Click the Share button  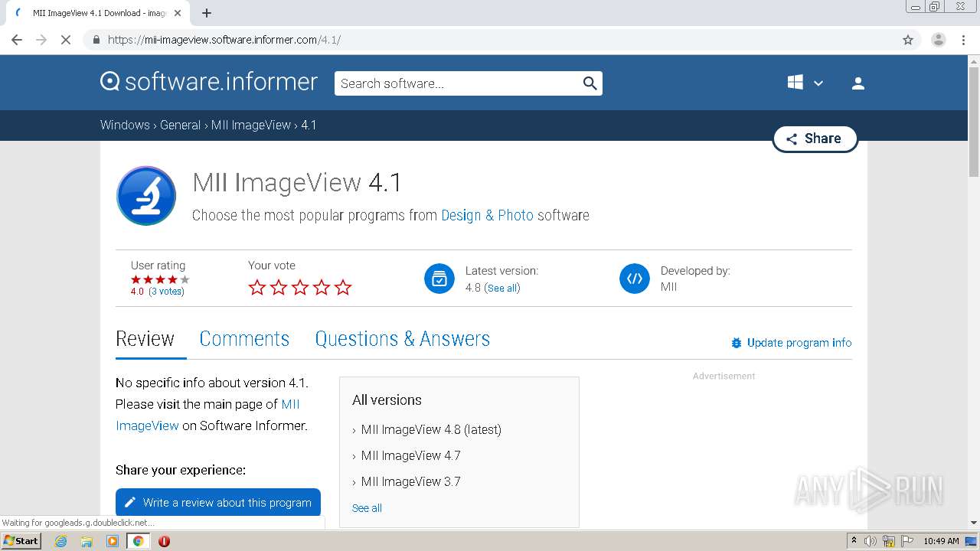(x=815, y=139)
